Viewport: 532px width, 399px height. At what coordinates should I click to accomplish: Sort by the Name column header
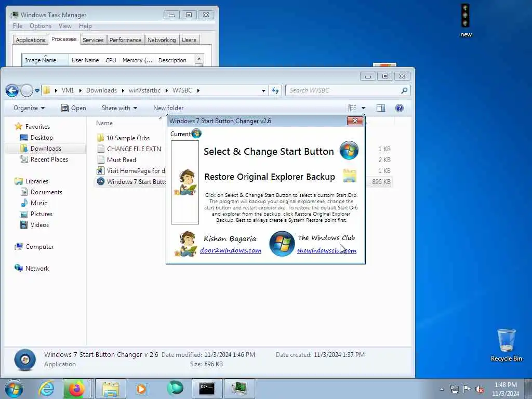point(104,123)
